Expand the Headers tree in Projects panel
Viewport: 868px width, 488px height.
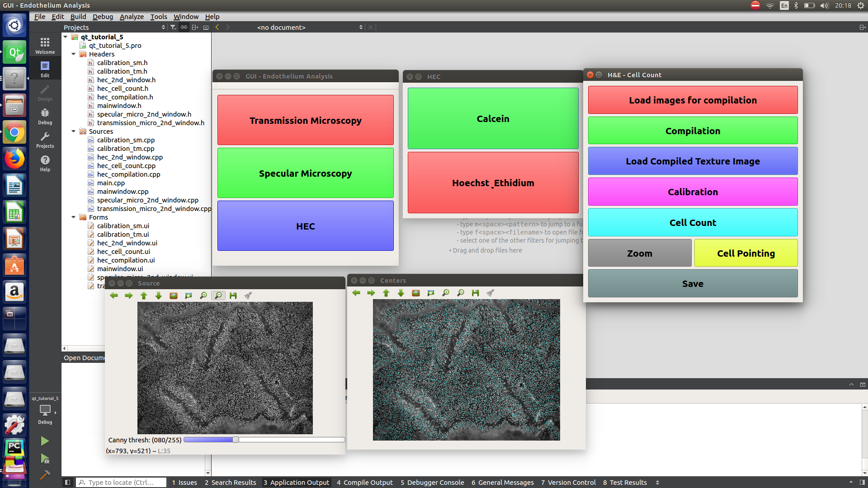[x=73, y=54]
